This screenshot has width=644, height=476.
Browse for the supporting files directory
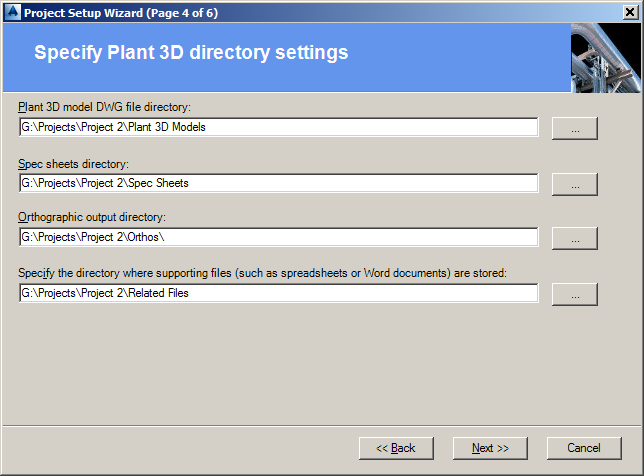[574, 293]
